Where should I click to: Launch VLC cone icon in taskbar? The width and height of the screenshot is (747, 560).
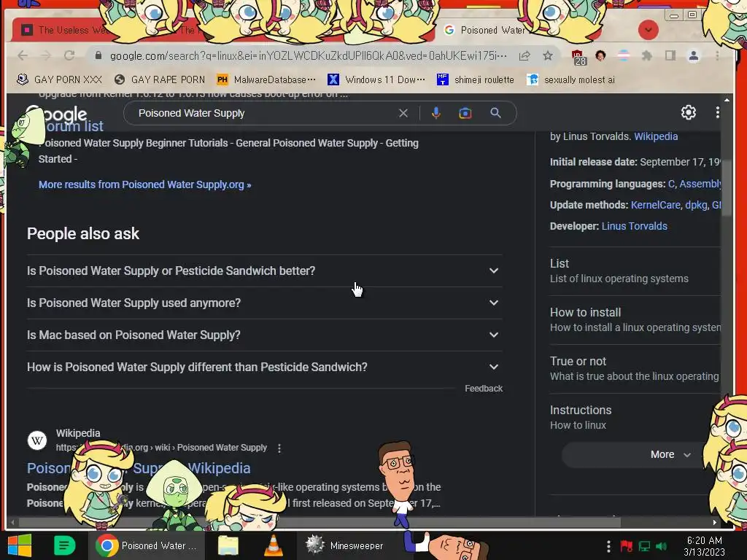tap(274, 545)
